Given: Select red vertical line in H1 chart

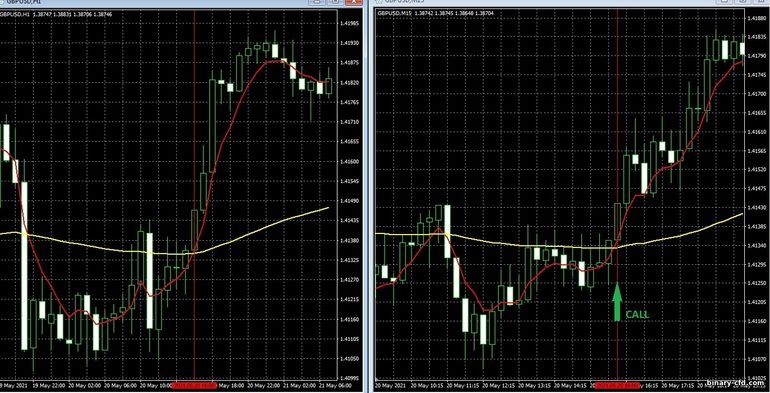Looking at the screenshot, I should click(x=194, y=194).
